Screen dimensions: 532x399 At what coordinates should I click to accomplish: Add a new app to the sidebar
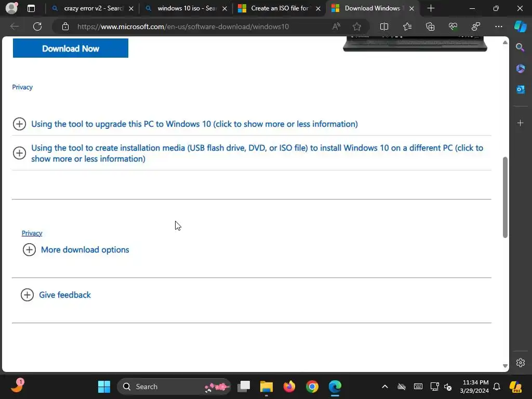pyautogui.click(x=520, y=123)
